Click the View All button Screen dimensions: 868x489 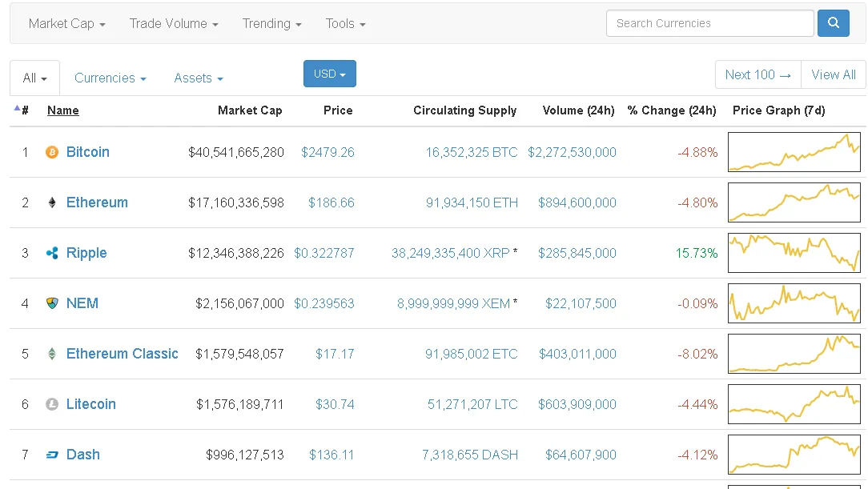click(833, 74)
